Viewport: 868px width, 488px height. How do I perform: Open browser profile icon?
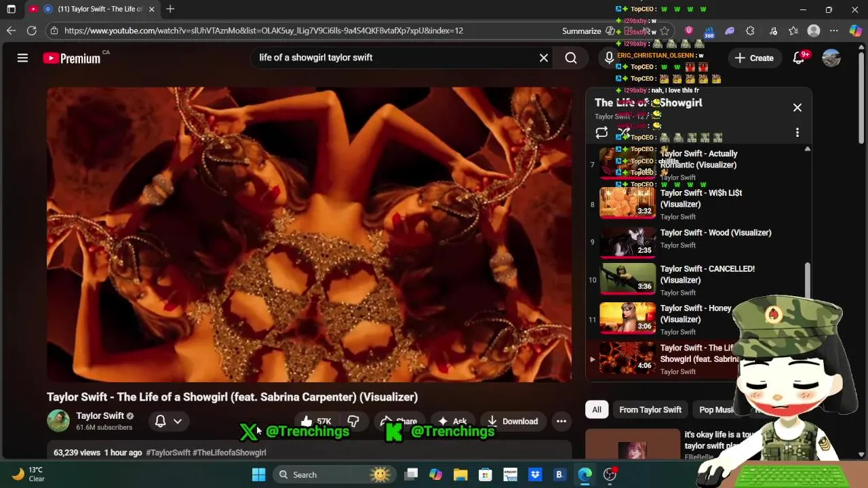814,30
